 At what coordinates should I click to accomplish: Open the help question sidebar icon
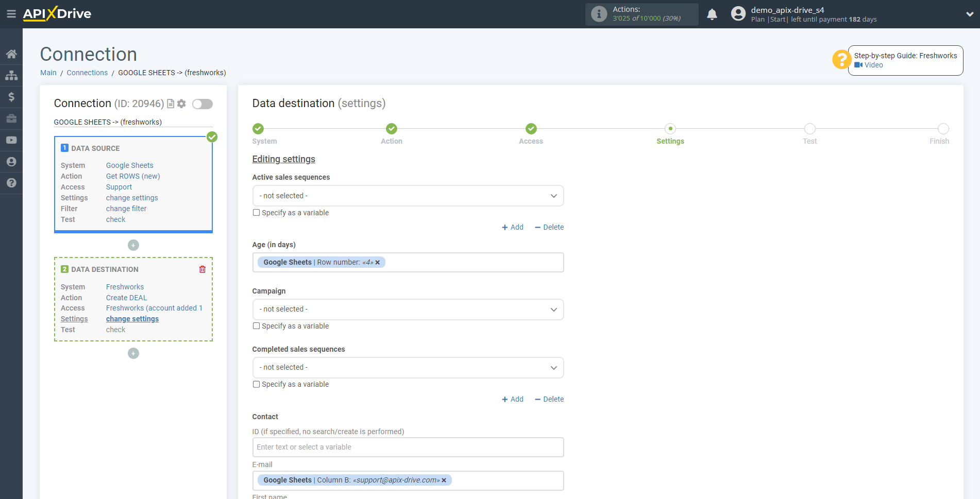coord(11,183)
